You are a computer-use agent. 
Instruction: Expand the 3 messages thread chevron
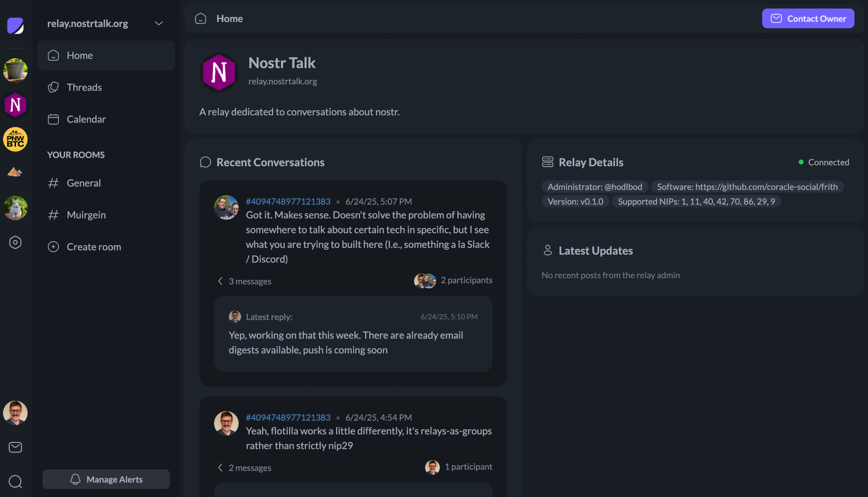pyautogui.click(x=220, y=281)
